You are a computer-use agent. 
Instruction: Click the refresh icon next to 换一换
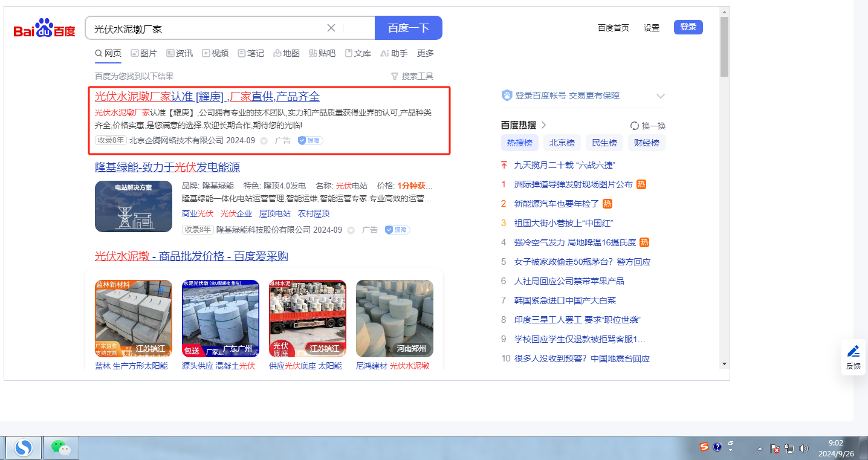pyautogui.click(x=635, y=126)
